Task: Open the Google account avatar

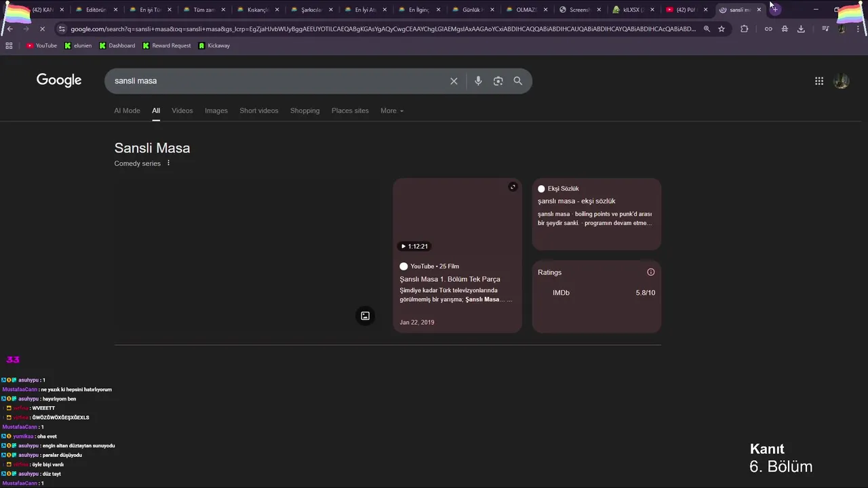Action: coord(841,81)
